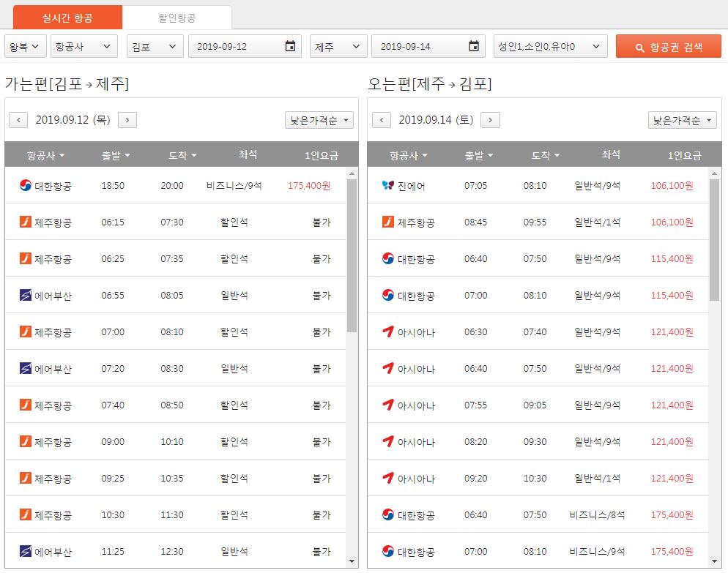
Task: Go to previous day from 2019.09.14 return
Action: (382, 120)
